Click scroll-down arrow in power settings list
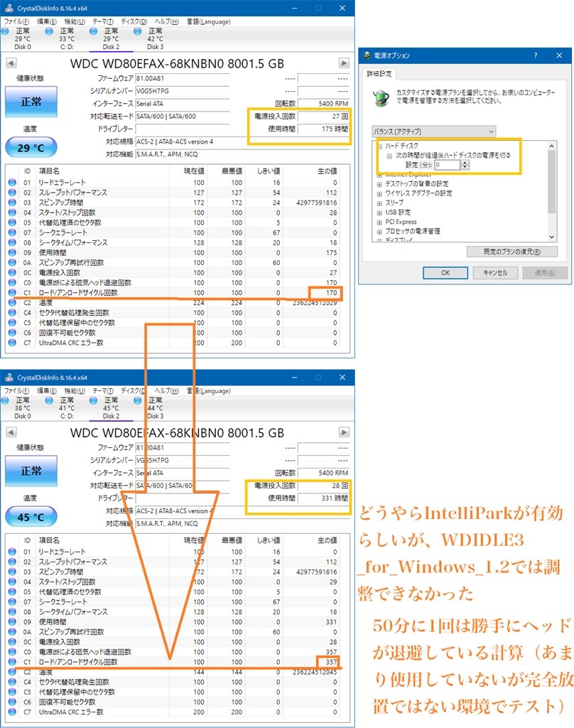This screenshot has height=728, width=574. 552,237
